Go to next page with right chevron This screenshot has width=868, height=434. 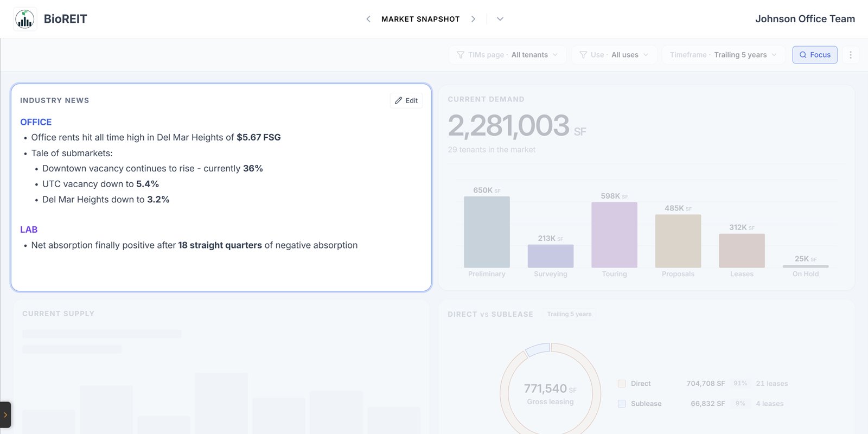473,19
